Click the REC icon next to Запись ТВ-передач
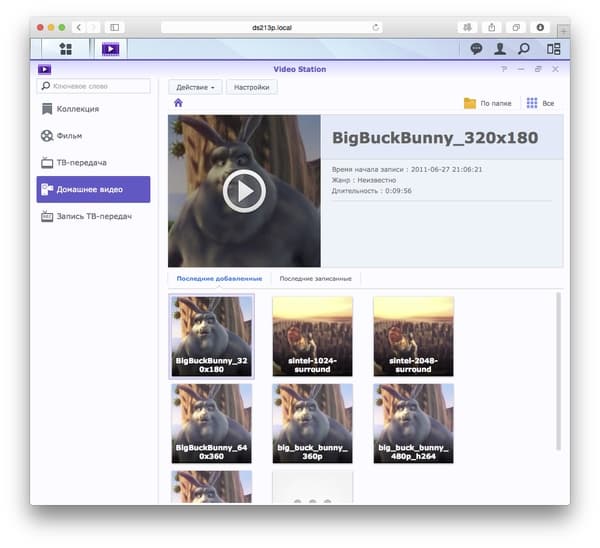This screenshot has height=548, width=600. point(47,216)
